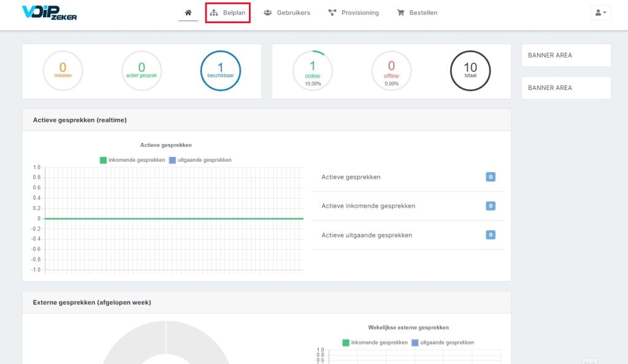Open the Gebruikers menu
The image size is (628, 364).
tap(287, 13)
